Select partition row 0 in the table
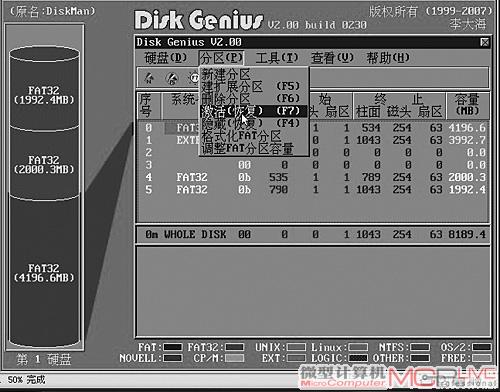 pyautogui.click(x=313, y=128)
